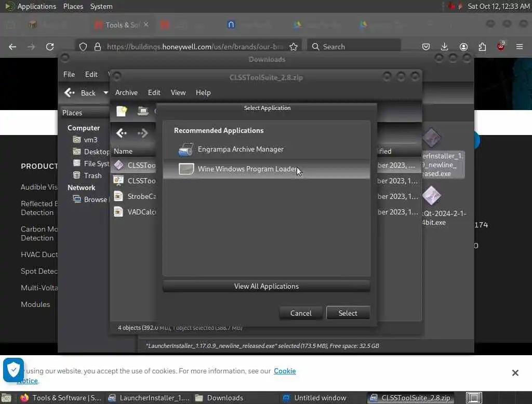
Task: Close the Tools & Software browser tab
Action: (x=146, y=24)
